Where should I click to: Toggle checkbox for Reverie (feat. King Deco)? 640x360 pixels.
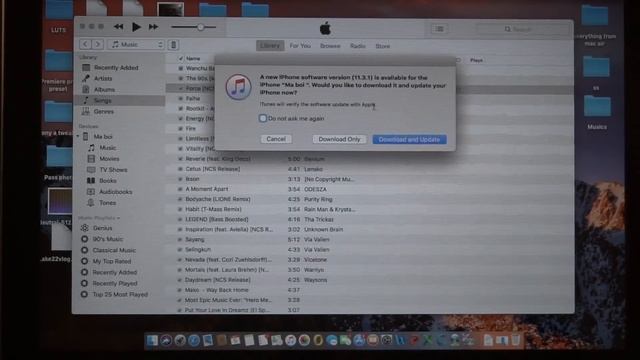pos(180,159)
